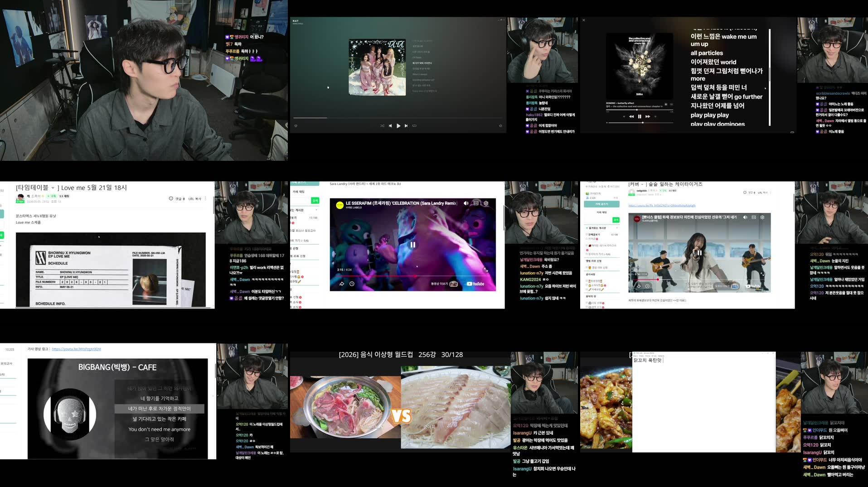Click the Billlie collective soul album cover

click(640, 66)
